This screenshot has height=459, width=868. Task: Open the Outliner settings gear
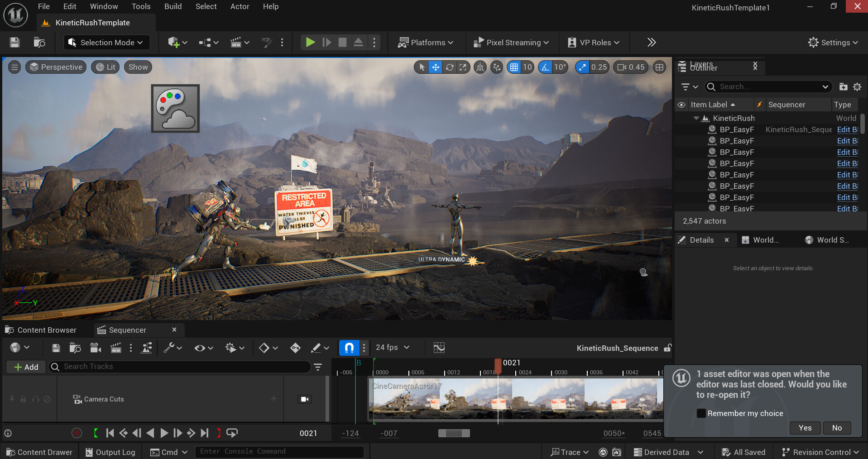click(857, 86)
